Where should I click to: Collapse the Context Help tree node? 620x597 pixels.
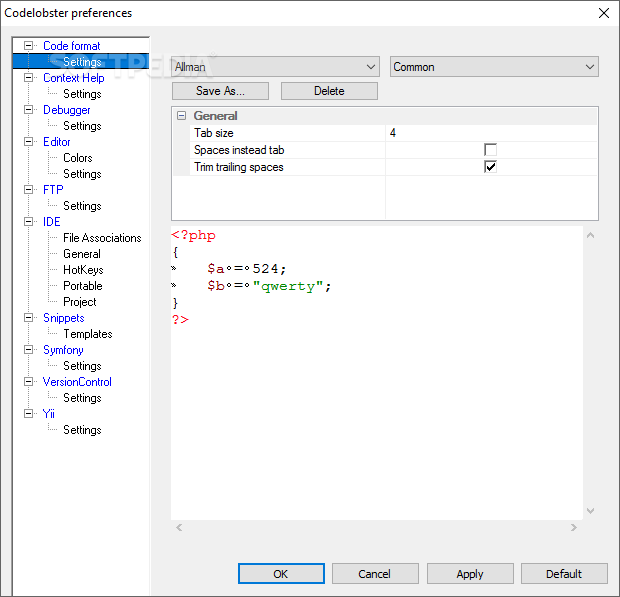tap(28, 78)
